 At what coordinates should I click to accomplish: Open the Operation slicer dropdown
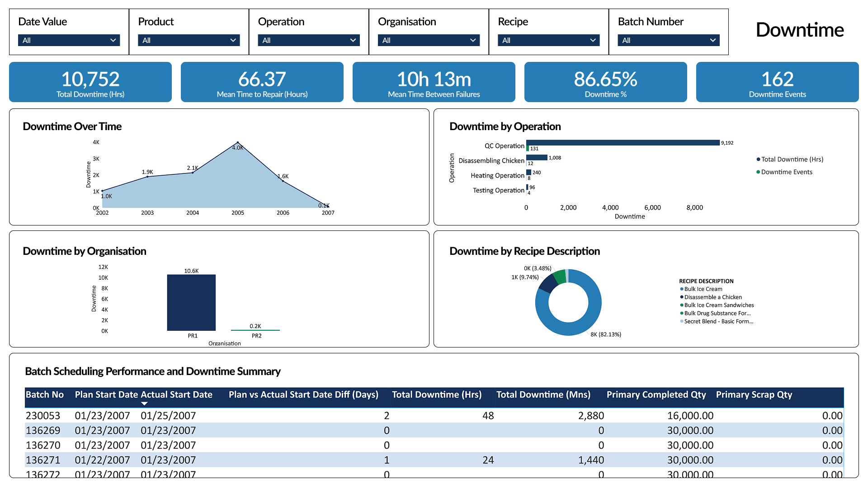tap(308, 40)
